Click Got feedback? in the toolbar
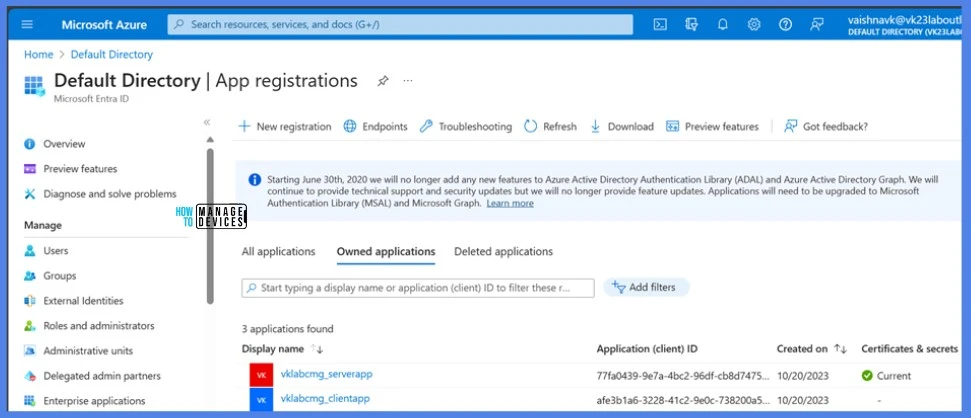The height and width of the screenshot is (418, 971). click(x=826, y=126)
